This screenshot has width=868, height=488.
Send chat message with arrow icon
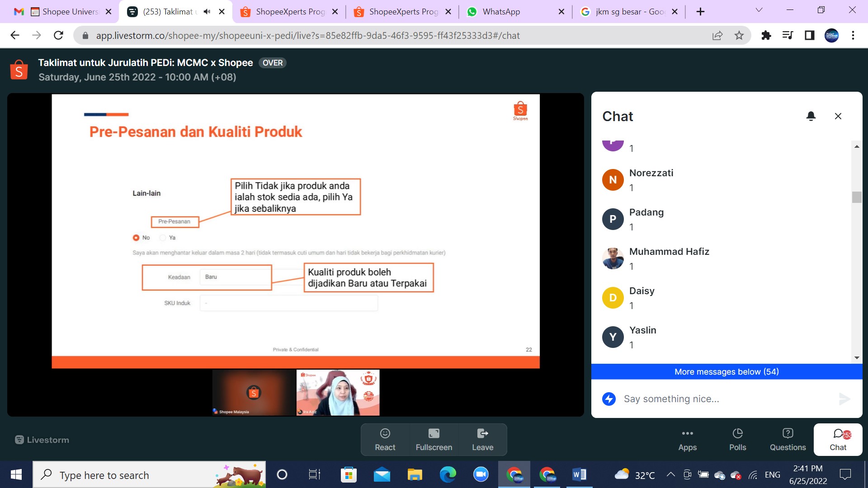click(844, 399)
